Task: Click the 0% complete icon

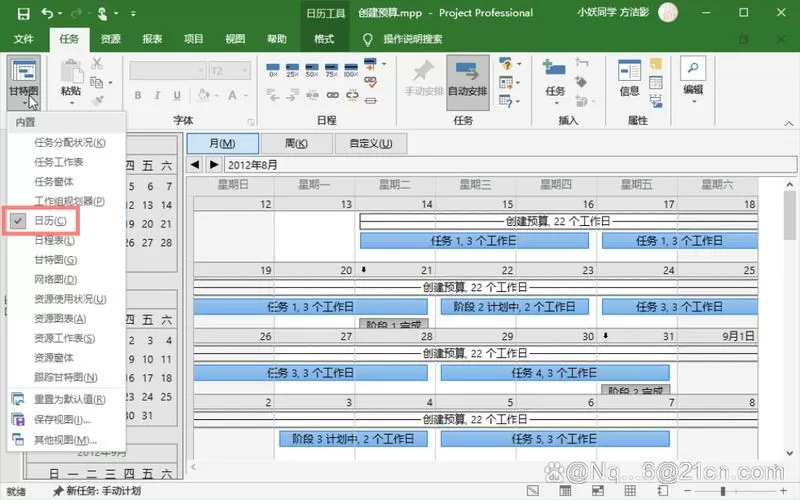Action: tap(273, 70)
